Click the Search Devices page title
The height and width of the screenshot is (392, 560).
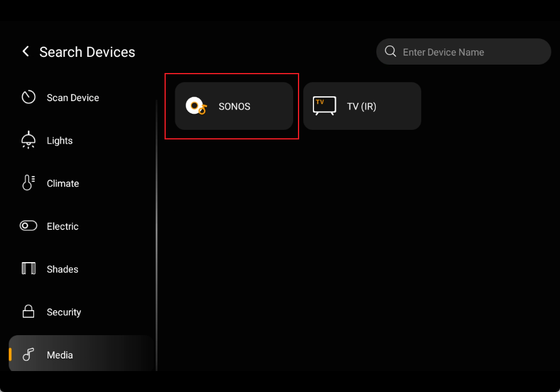pyautogui.click(x=87, y=52)
